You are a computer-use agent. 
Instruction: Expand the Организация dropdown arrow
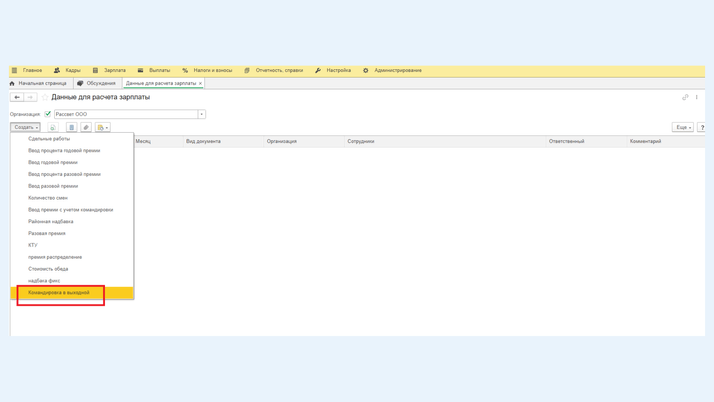click(201, 114)
